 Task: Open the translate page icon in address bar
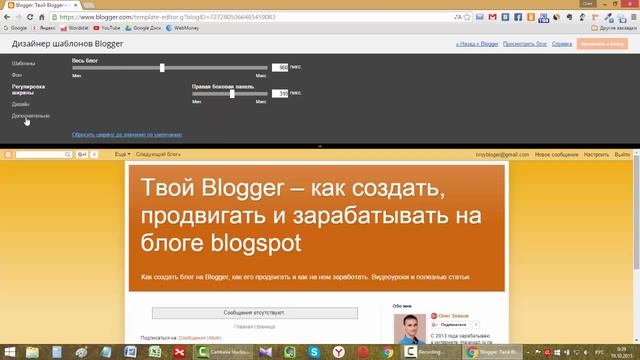pyautogui.click(x=458, y=17)
